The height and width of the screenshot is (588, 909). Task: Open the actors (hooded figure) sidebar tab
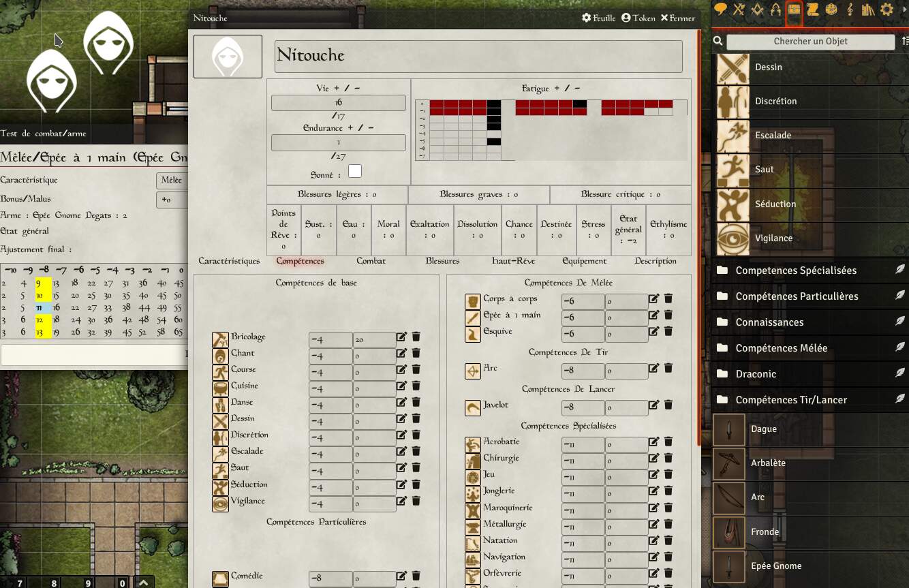click(x=775, y=10)
